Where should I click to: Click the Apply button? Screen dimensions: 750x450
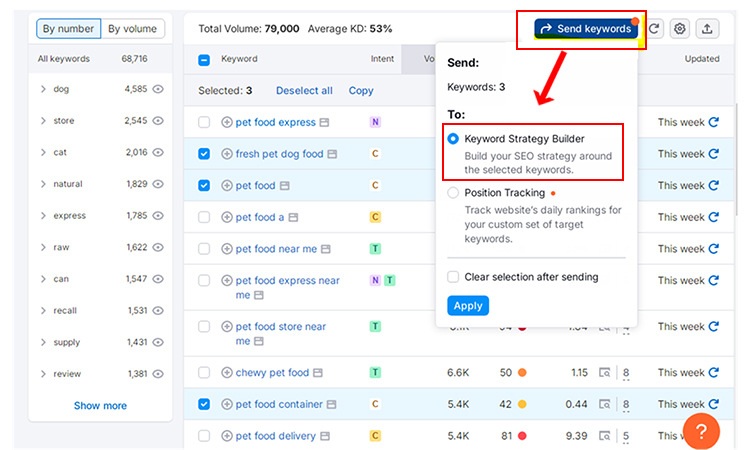tap(468, 306)
